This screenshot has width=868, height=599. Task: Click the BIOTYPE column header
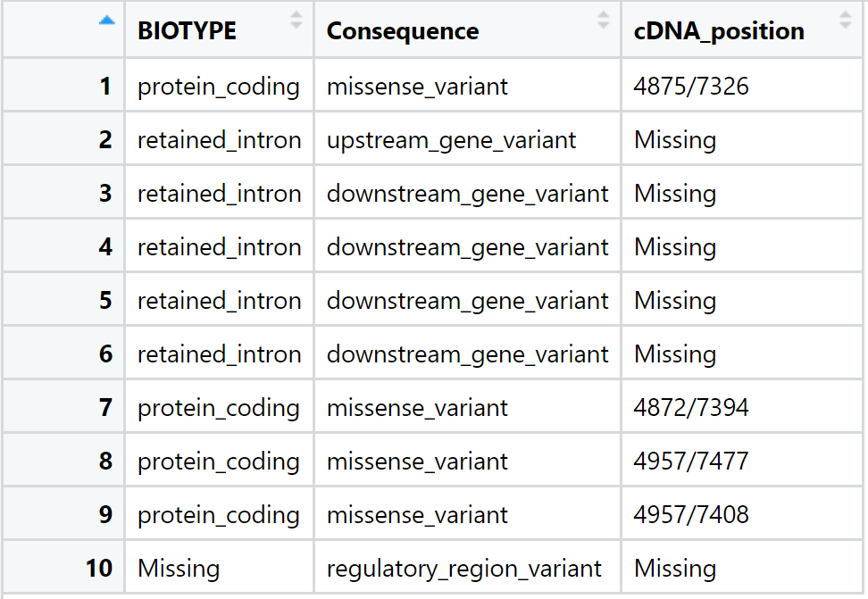(x=219, y=29)
